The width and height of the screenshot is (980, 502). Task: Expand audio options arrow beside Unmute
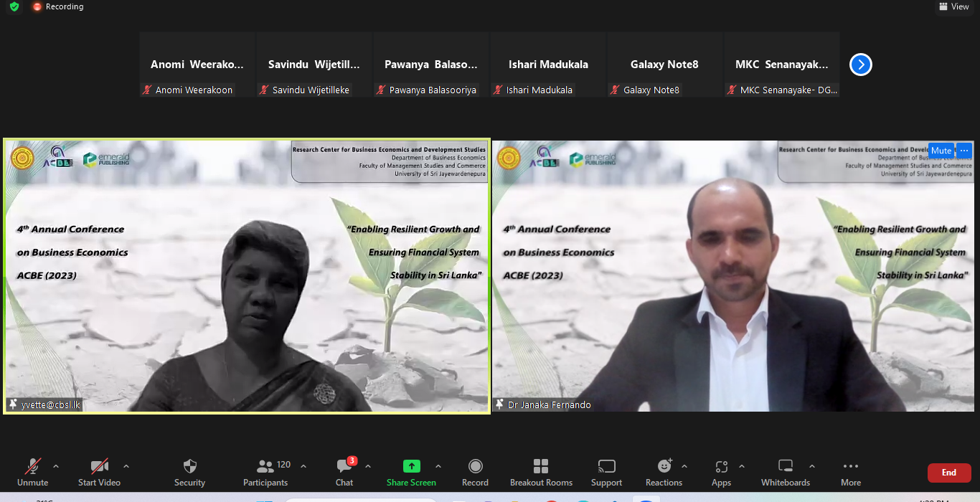pos(56,466)
